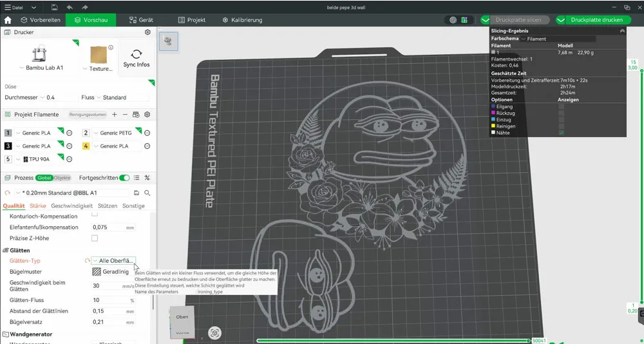Toggle Rückzug display checkbox

point(561,113)
